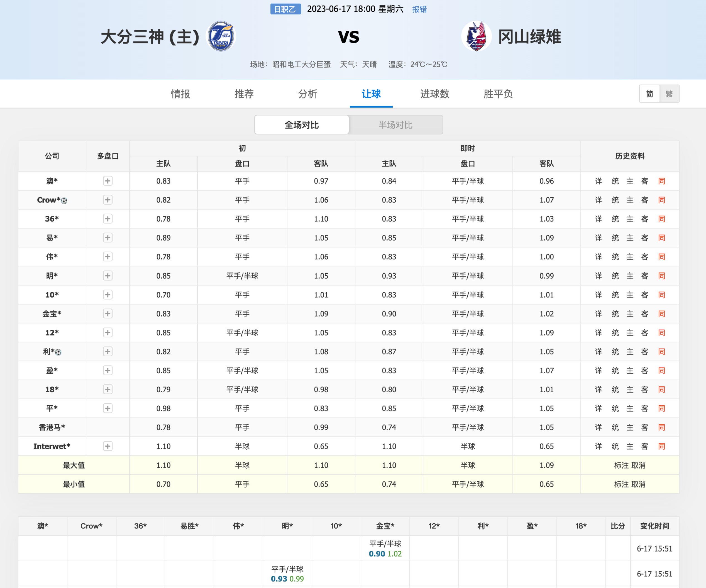The height and width of the screenshot is (588, 706).
Task: Expand multi-handicap plus for Crow* row
Action: tap(108, 200)
